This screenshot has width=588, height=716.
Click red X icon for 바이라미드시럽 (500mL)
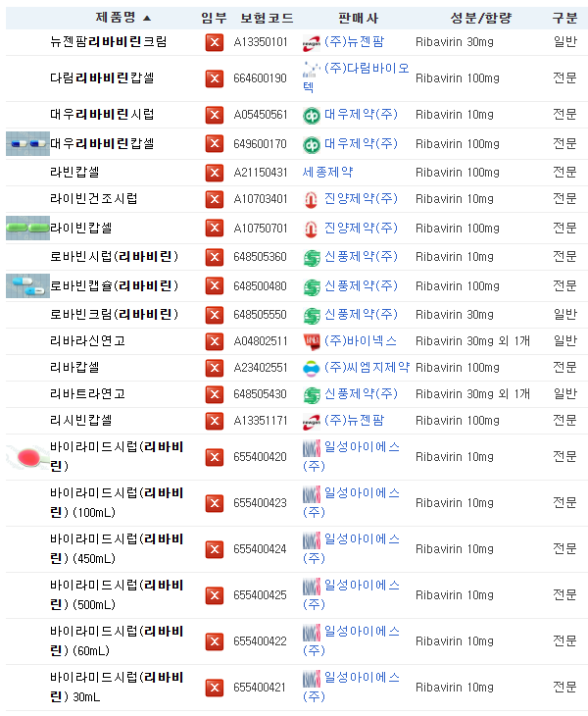pyautogui.click(x=214, y=595)
